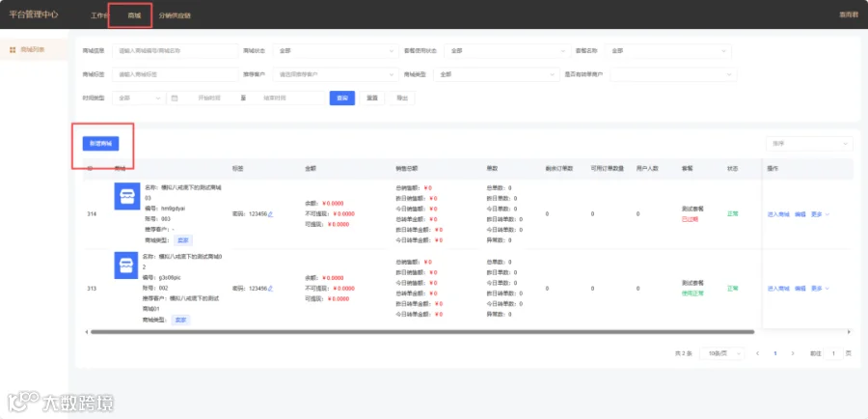Image resolution: width=868 pixels, height=419 pixels.
Task: Focus the 商城信息 search input
Action: pos(175,51)
